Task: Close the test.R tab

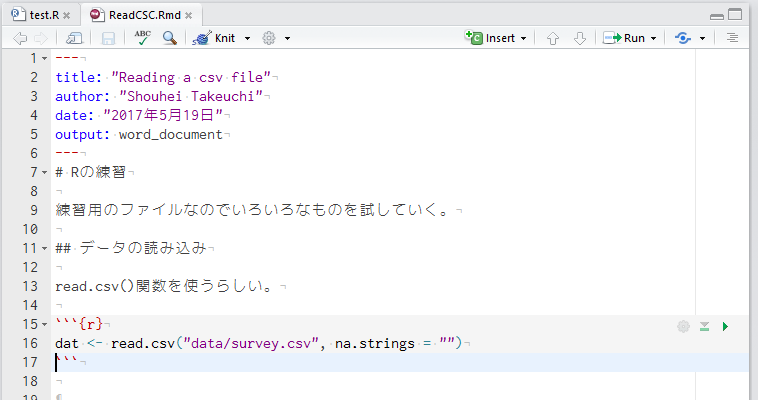Action: pyautogui.click(x=67, y=16)
